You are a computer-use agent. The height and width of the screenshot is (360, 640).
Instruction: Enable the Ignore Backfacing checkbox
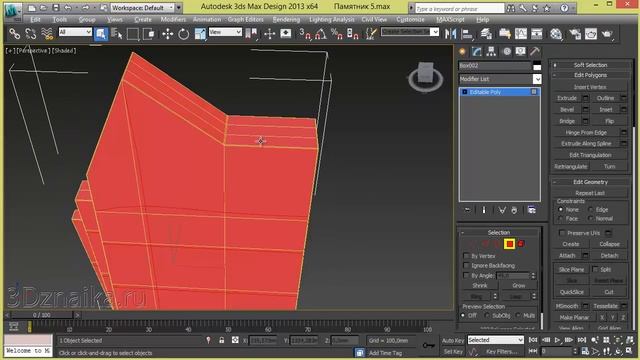466,266
